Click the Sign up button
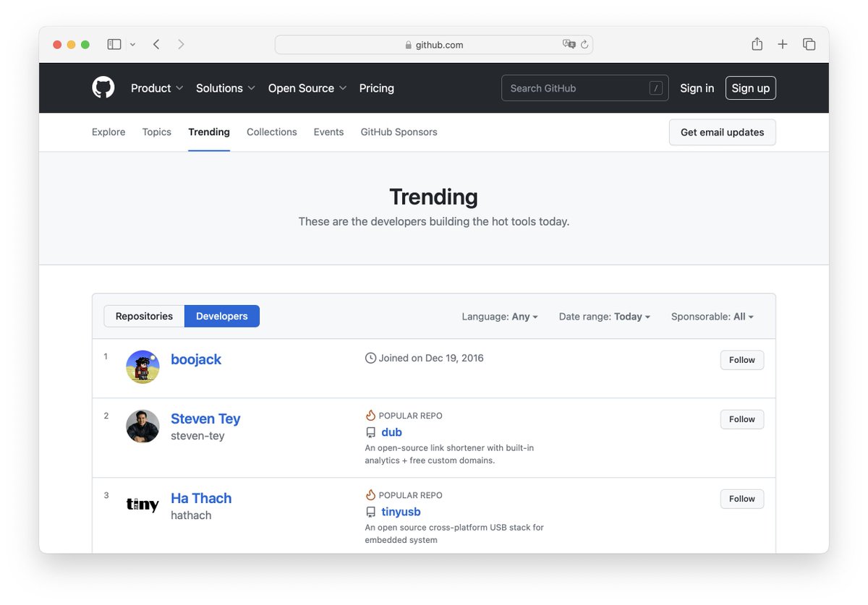This screenshot has height=605, width=868. coord(751,88)
